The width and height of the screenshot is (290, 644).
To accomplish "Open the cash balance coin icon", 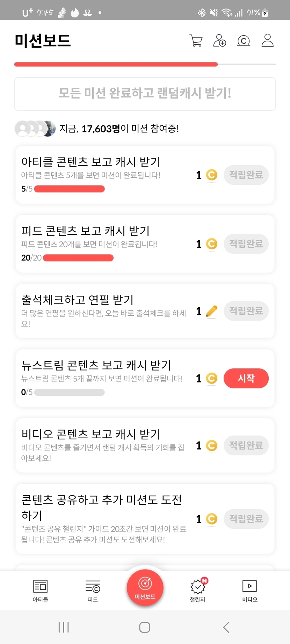I will [244, 41].
